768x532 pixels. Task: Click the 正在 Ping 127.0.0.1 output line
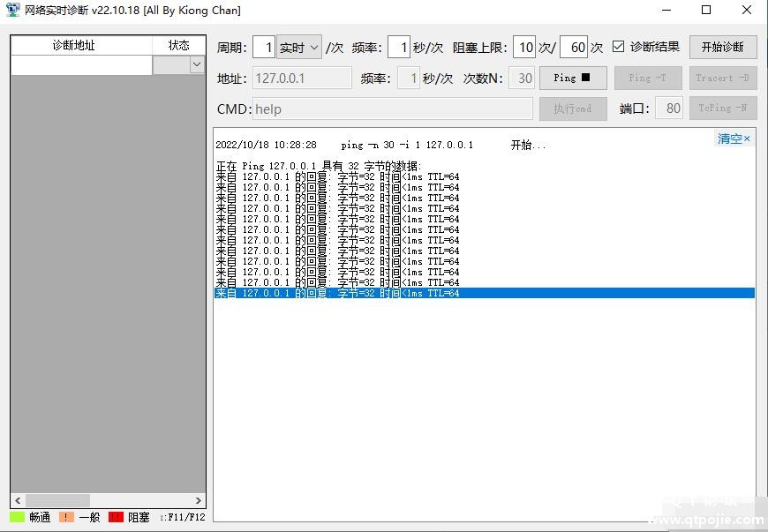[x=319, y=166]
